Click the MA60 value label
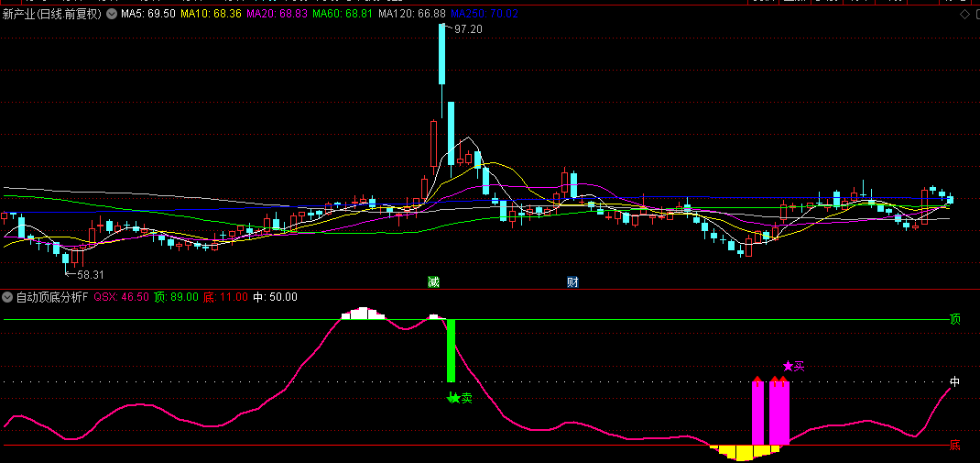 point(343,14)
